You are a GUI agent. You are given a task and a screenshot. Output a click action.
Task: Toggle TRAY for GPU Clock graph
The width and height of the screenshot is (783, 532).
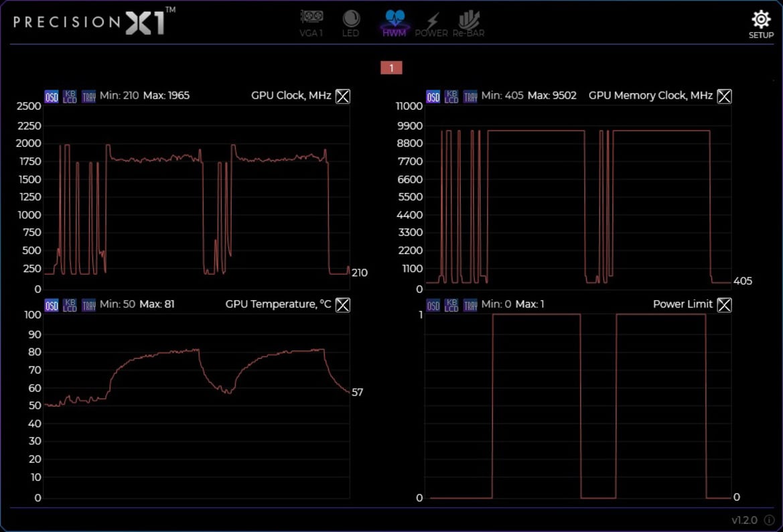(x=89, y=96)
